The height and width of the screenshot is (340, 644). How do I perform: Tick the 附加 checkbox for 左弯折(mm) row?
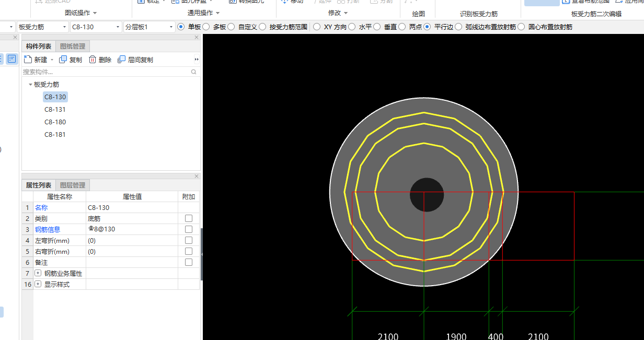pyautogui.click(x=189, y=240)
